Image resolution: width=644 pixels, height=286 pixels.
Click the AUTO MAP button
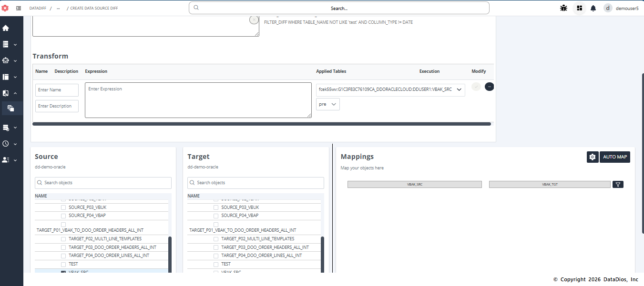(x=614, y=157)
